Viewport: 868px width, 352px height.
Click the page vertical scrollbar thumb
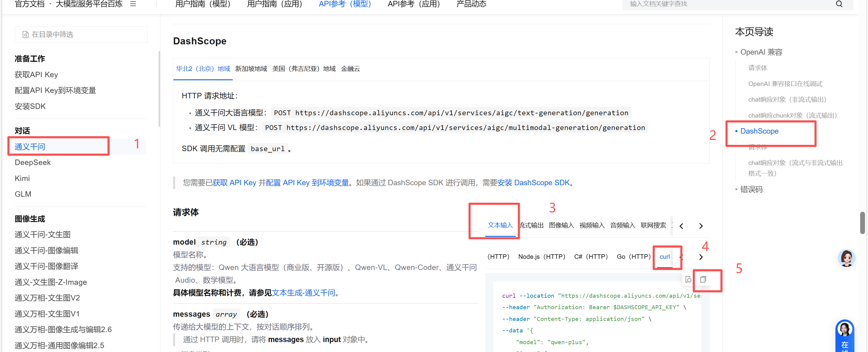point(862,223)
